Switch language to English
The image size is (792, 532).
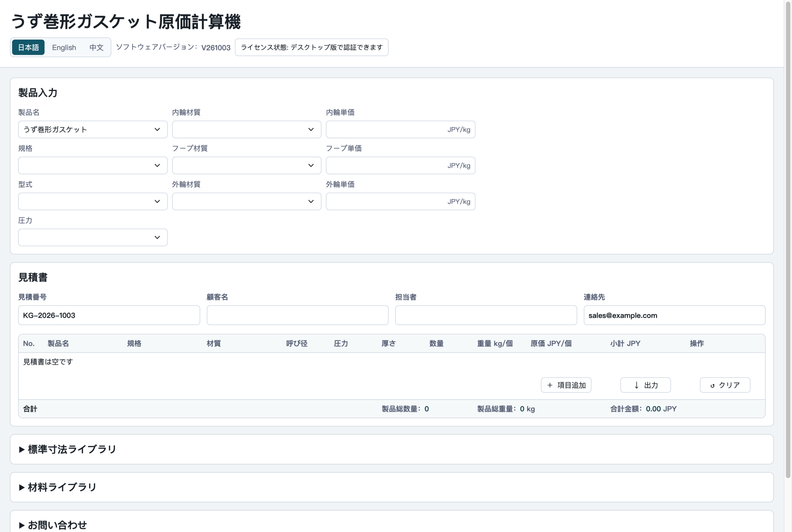coord(64,47)
